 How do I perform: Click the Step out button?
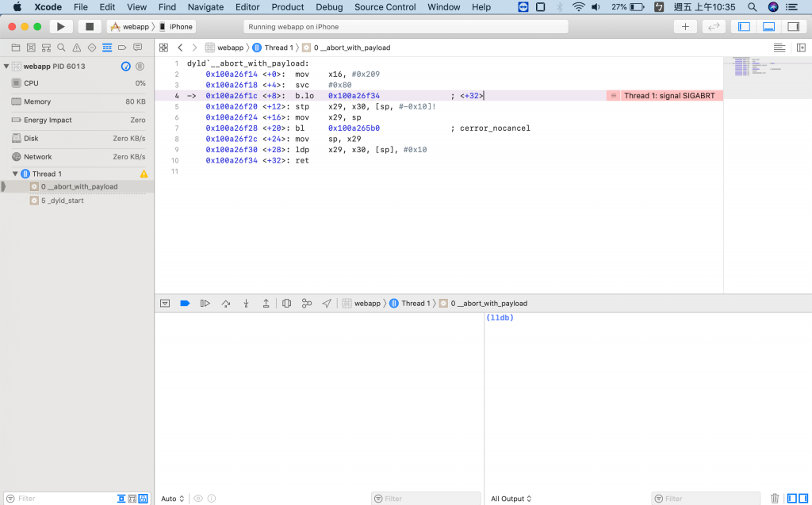coord(266,304)
